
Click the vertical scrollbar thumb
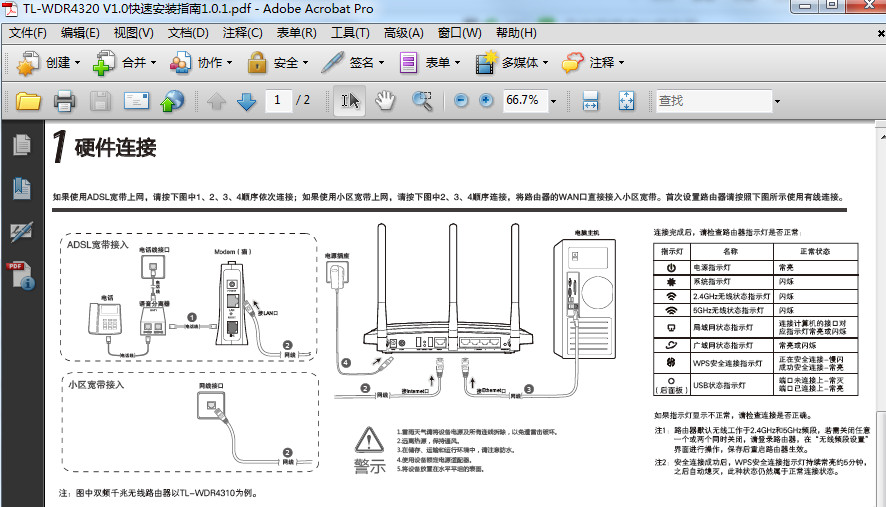tap(881, 458)
